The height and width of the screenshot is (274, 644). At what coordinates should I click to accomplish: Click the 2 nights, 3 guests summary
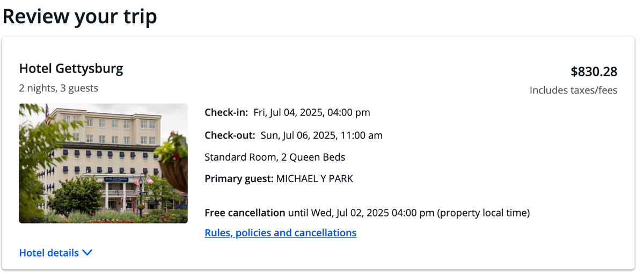[59, 88]
